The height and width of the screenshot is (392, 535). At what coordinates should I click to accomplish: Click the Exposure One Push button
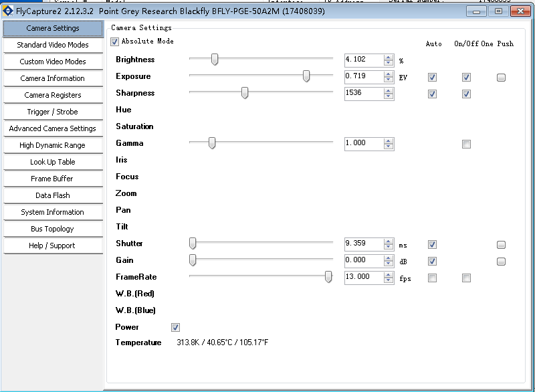(501, 78)
